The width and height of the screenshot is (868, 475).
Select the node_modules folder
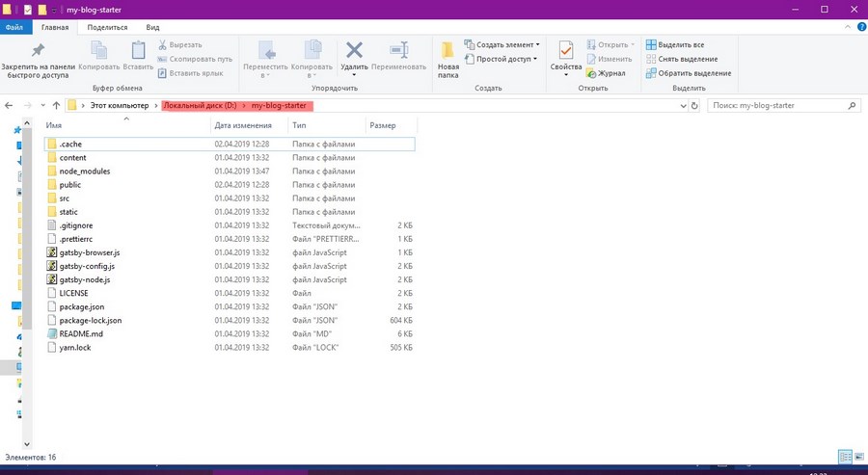(230, 171)
